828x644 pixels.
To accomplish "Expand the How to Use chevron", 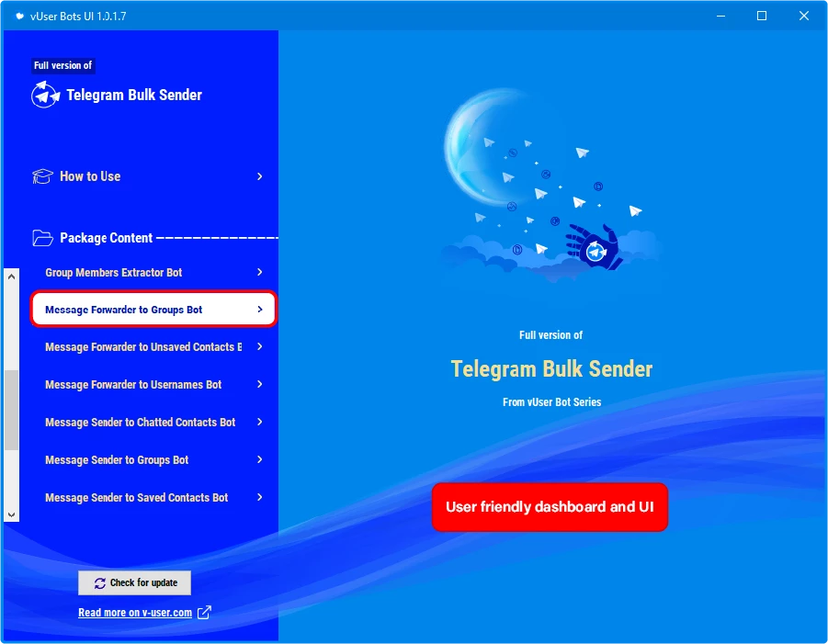I will pos(260,176).
